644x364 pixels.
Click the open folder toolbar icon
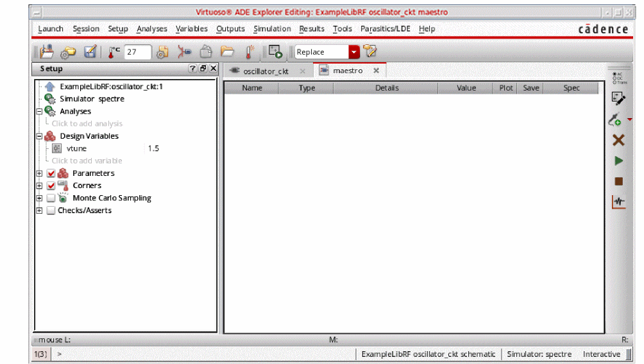[227, 52]
